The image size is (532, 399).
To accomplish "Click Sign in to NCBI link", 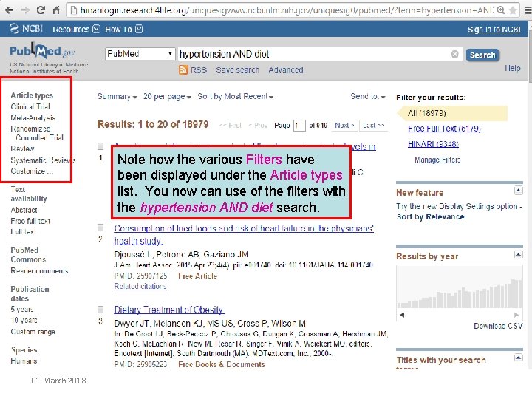I will click(494, 29).
